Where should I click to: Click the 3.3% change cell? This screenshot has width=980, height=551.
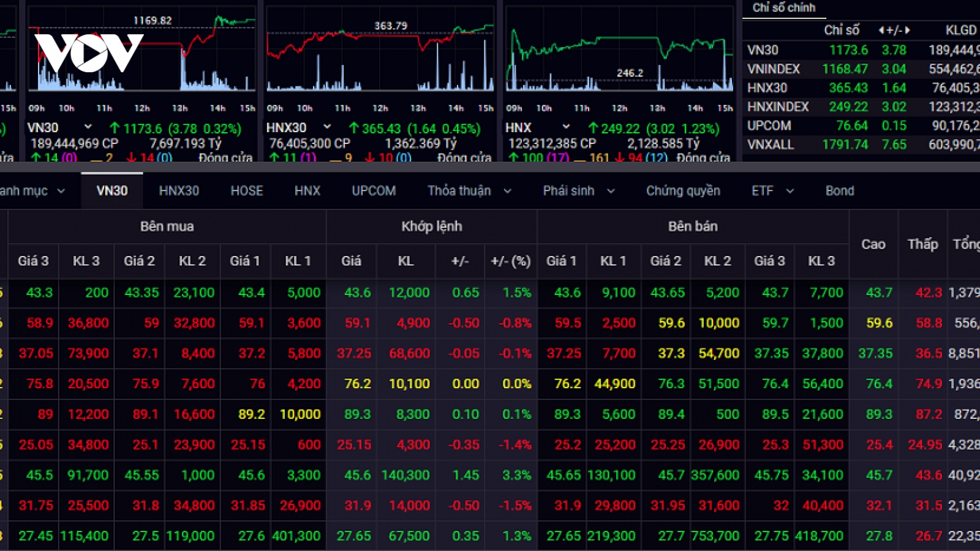[516, 475]
